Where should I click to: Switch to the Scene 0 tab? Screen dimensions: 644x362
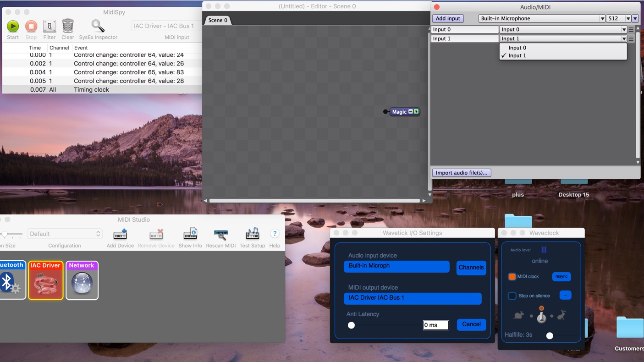click(x=218, y=20)
